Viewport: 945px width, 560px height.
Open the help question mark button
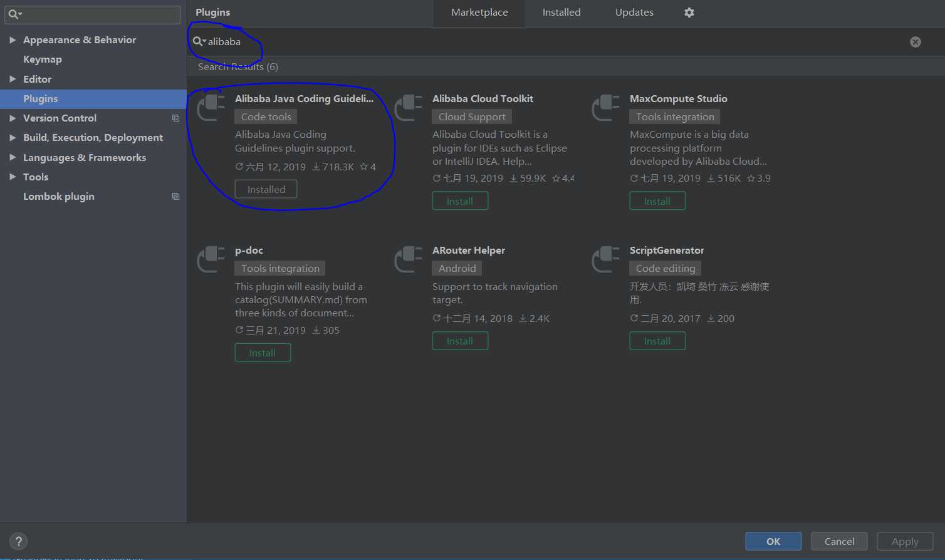click(19, 541)
